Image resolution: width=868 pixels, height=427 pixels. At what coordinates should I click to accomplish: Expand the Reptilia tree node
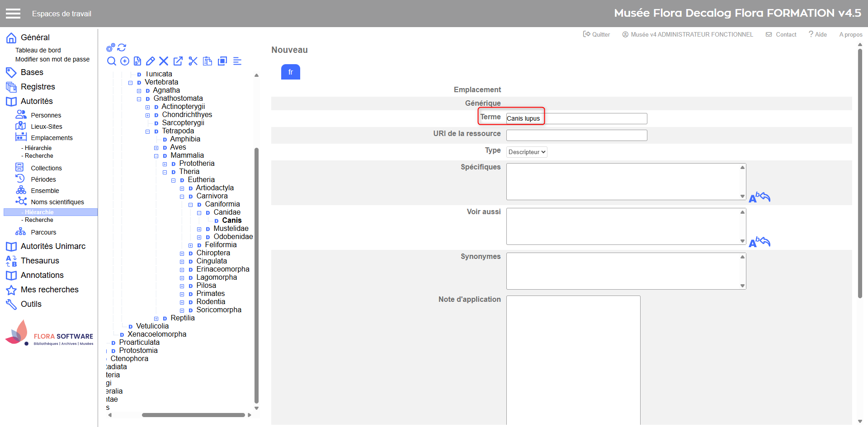point(156,319)
